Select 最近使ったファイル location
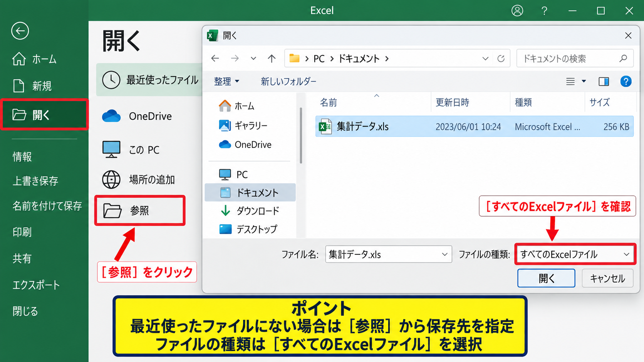 149,80
